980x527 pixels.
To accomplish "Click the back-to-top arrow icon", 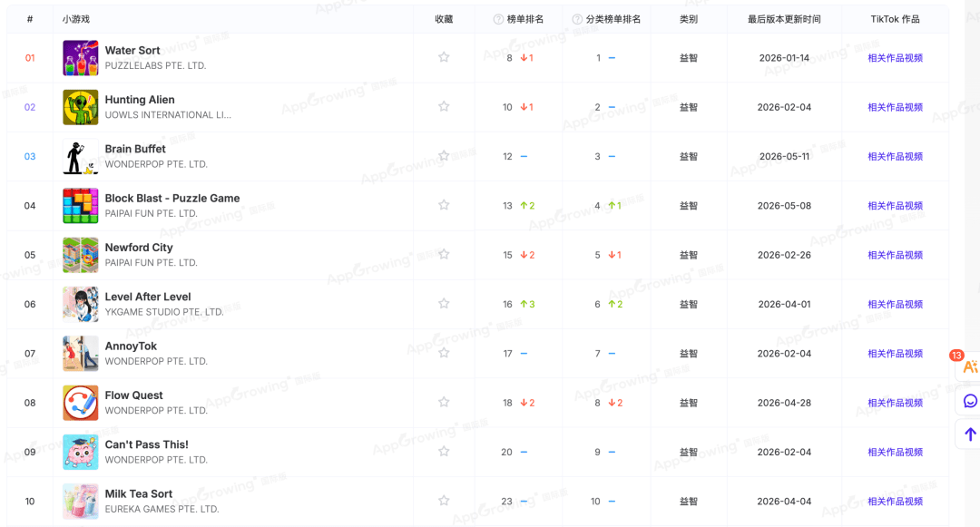I will tap(970, 434).
